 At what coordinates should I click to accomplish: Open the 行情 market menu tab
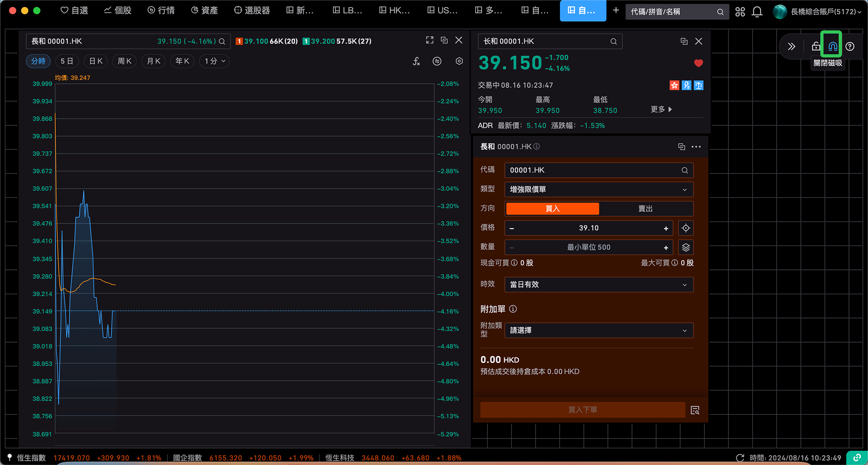[161, 10]
